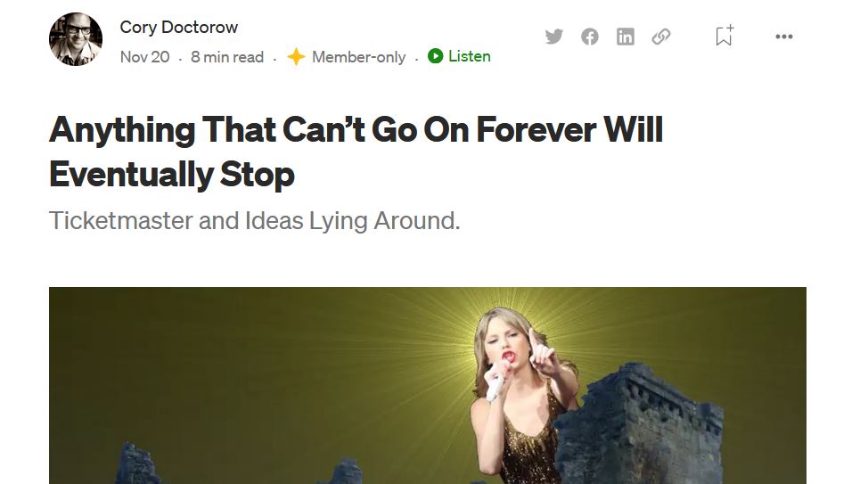Click the large stone castle tower in image

[x=639, y=425]
